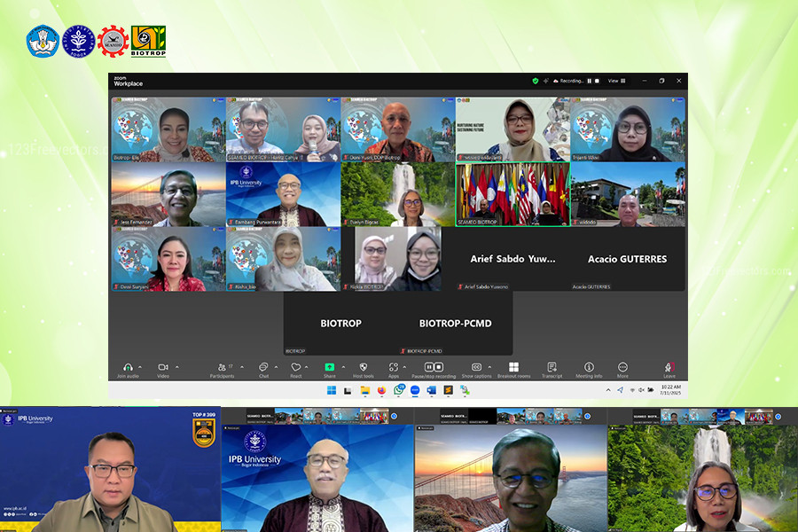Open the Meeting info icon

click(x=589, y=367)
